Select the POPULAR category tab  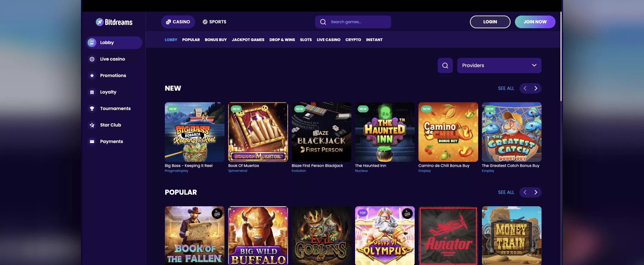pyautogui.click(x=191, y=40)
